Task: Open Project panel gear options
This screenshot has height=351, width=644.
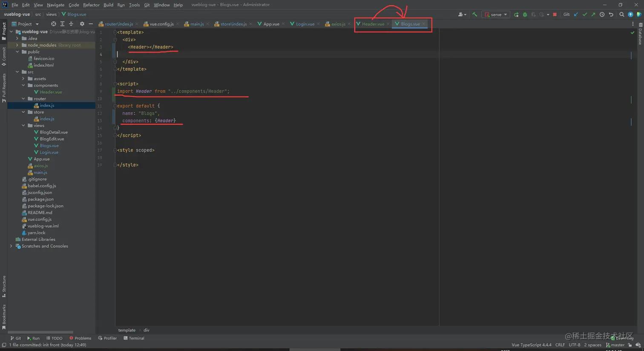Action: [82, 24]
